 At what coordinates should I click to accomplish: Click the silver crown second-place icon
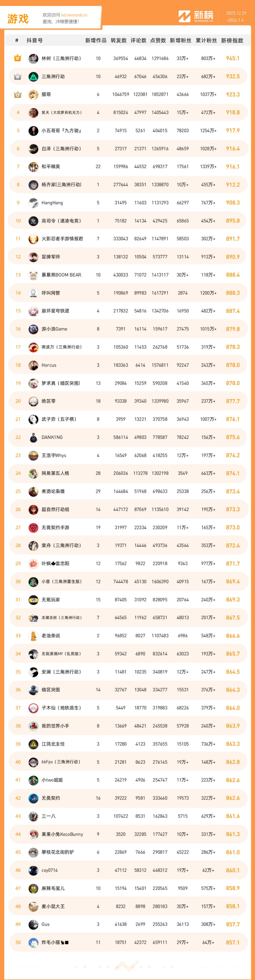coord(17,76)
